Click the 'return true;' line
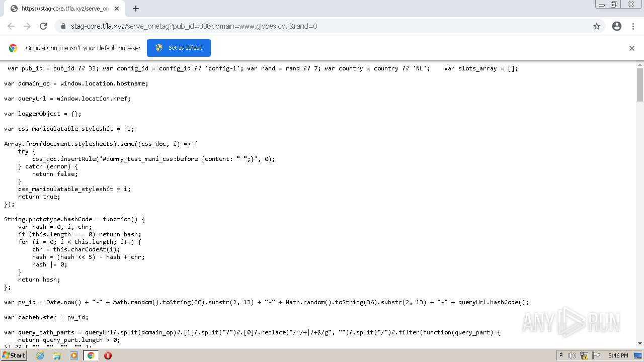 [x=39, y=197]
